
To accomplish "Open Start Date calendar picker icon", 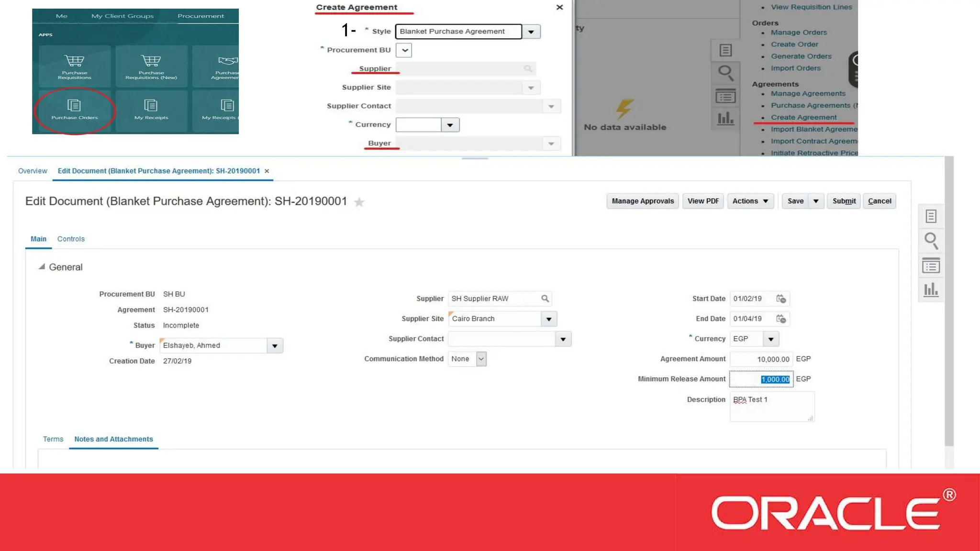I will pyautogui.click(x=781, y=299).
